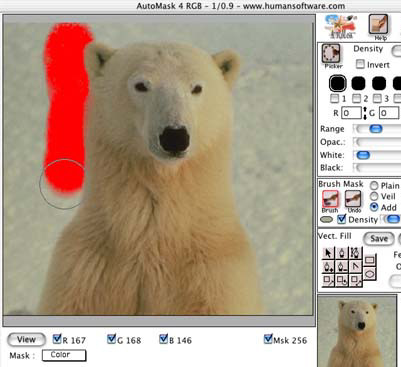Click the Save button
This screenshot has height=367, width=401.
coord(379,239)
